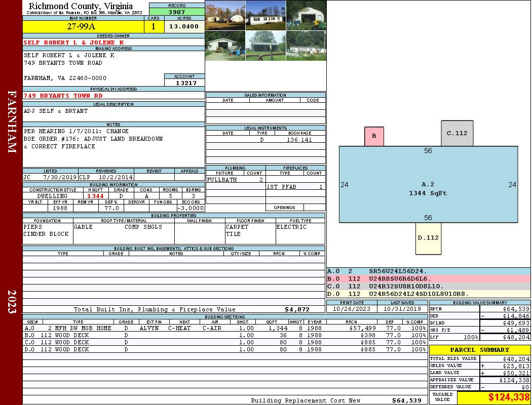532x405 pixels.
Task: Click legal instrument book/page 136 141
Action: (x=299, y=140)
